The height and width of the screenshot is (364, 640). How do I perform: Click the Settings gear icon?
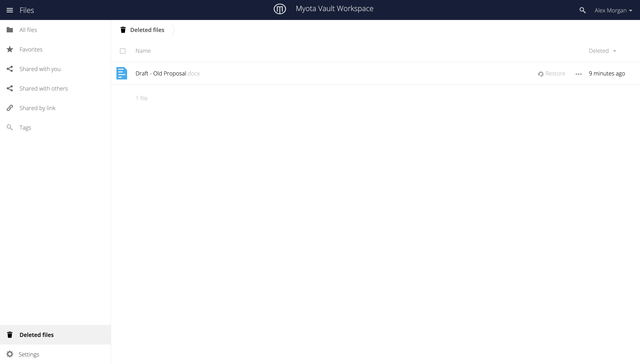click(10, 354)
